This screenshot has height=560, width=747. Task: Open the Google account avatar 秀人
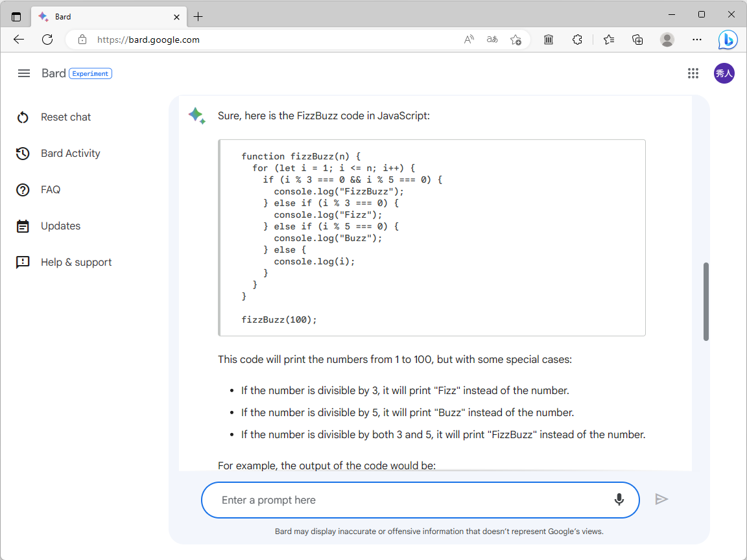(724, 73)
